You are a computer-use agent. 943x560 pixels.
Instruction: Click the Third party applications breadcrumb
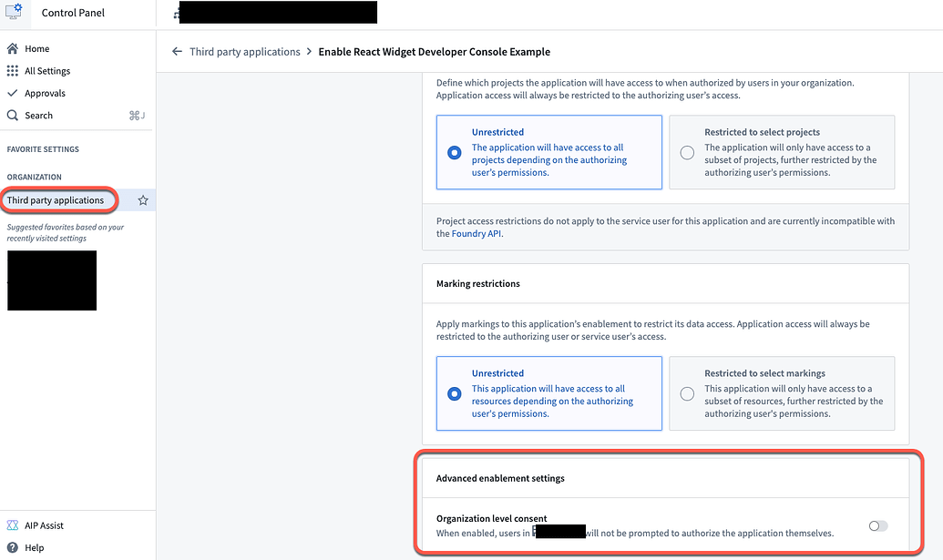(x=244, y=51)
